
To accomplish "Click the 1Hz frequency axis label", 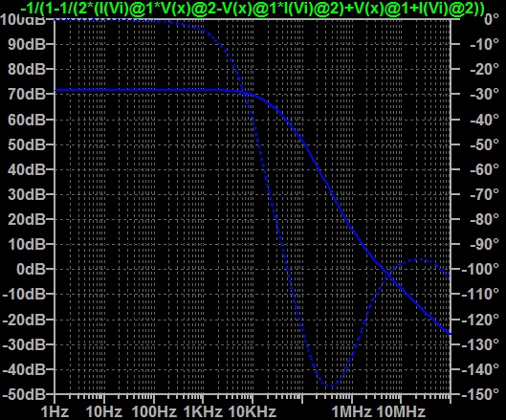I will coord(55,412).
